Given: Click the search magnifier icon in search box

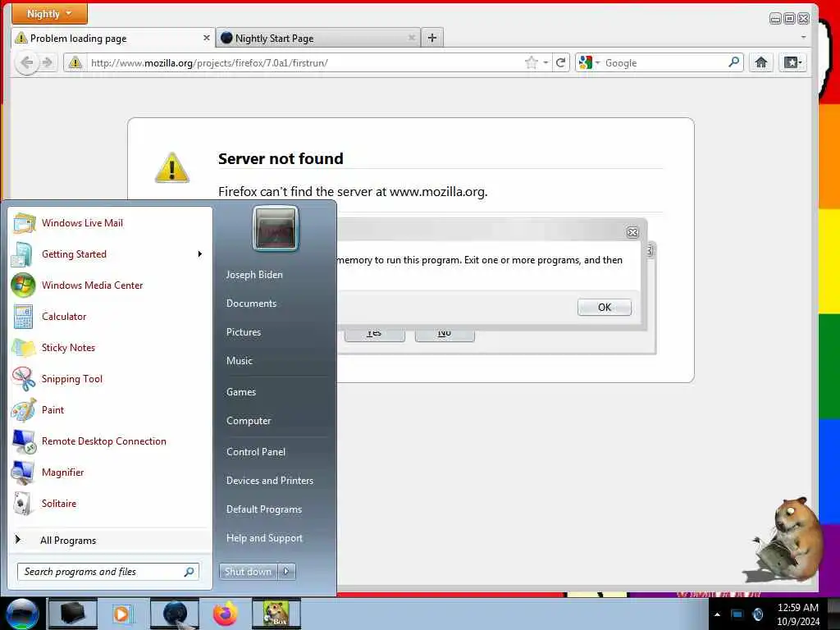Looking at the screenshot, I should tap(734, 62).
